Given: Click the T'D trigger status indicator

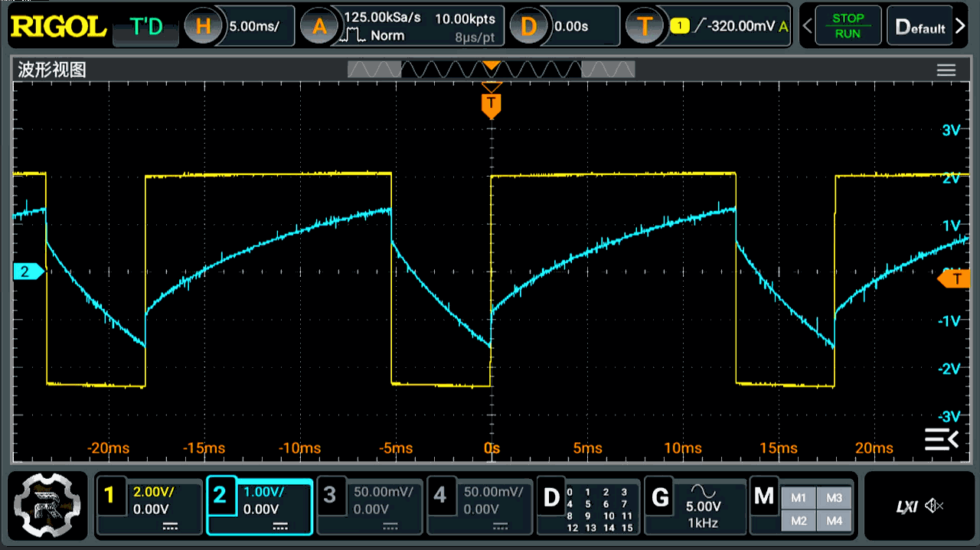Looking at the screenshot, I should (147, 27).
